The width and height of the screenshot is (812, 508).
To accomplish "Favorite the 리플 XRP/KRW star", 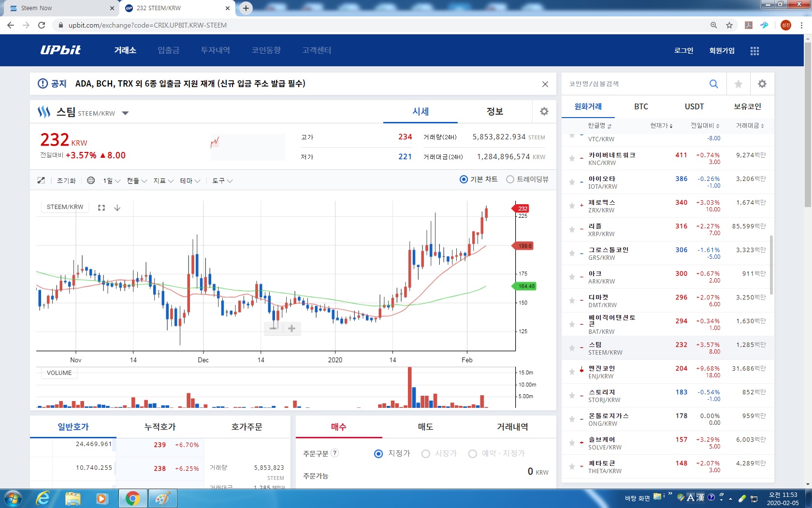I will click(x=572, y=229).
